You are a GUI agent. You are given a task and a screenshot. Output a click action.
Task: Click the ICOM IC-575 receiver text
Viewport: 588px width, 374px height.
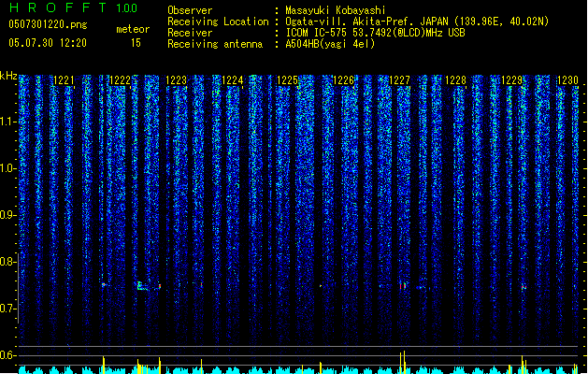click(x=375, y=33)
